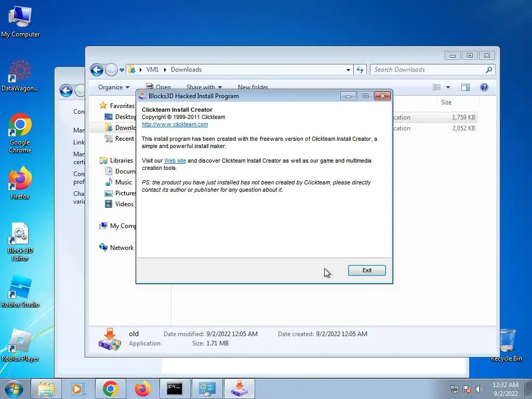Image resolution: width=532 pixels, height=399 pixels.
Task: Click Open in Explorer toolbar
Action: pyautogui.click(x=158, y=87)
